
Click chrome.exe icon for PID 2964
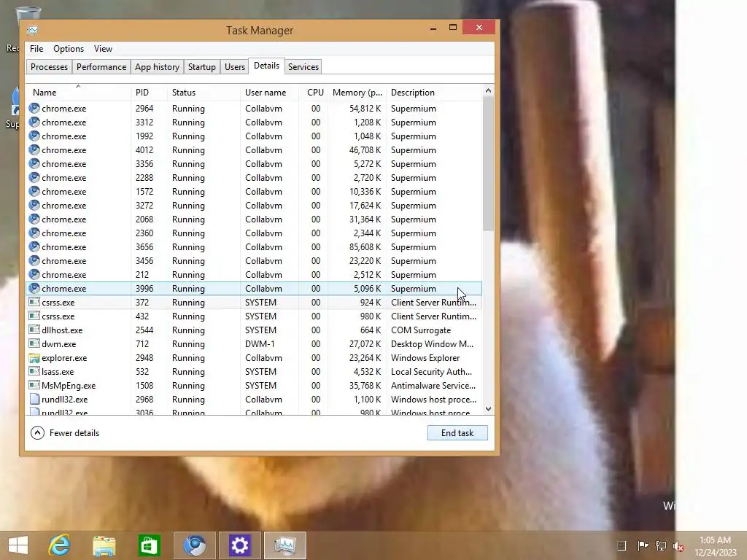[34, 108]
